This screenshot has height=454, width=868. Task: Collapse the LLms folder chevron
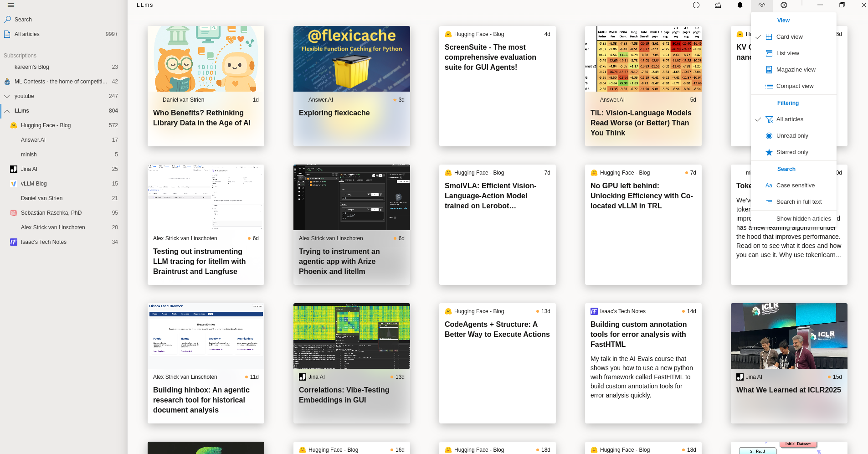pyautogui.click(x=7, y=111)
